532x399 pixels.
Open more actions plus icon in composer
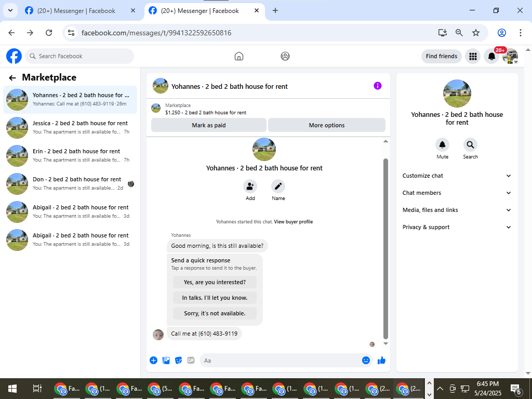(153, 361)
